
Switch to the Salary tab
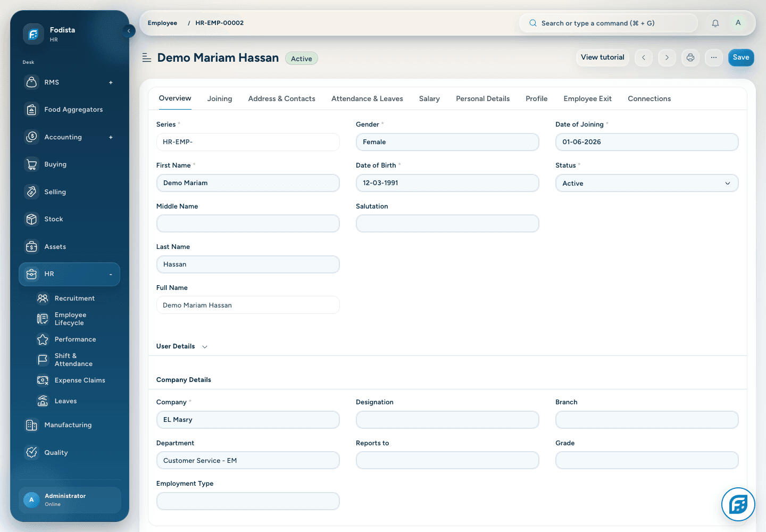click(x=429, y=99)
